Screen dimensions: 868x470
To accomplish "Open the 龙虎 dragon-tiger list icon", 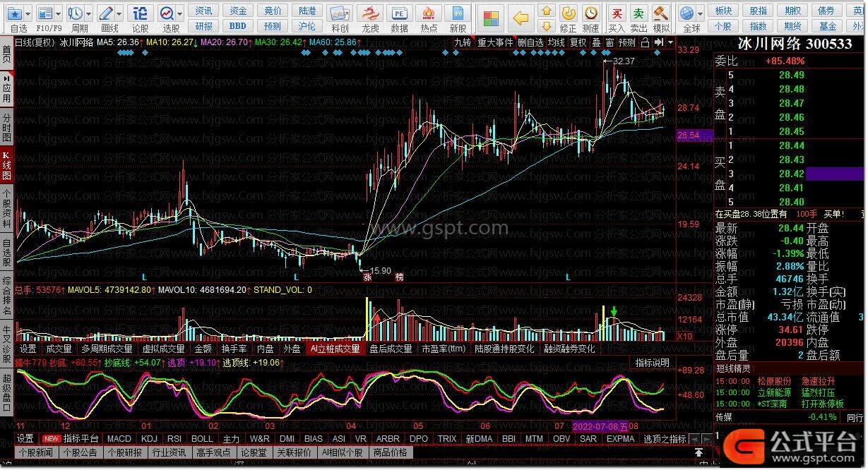I will (370, 14).
